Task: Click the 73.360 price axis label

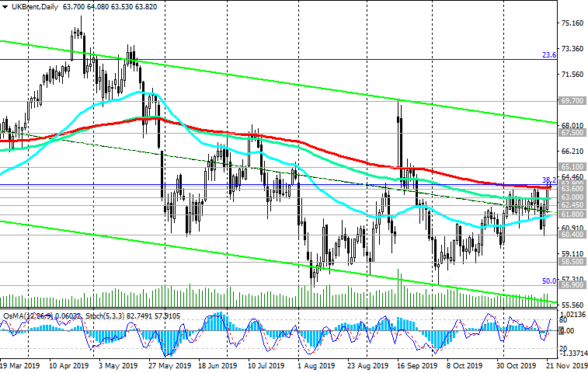Action: pyautogui.click(x=572, y=49)
